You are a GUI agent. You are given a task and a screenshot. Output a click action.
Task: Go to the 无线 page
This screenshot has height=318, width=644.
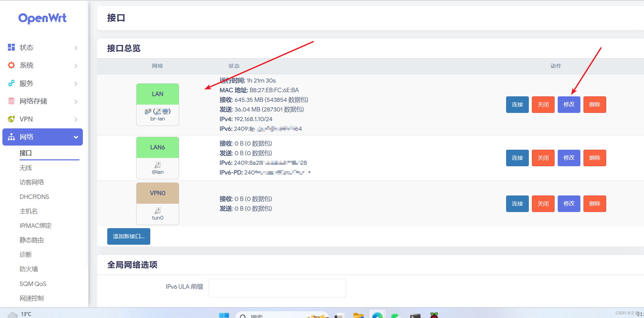pyautogui.click(x=26, y=168)
